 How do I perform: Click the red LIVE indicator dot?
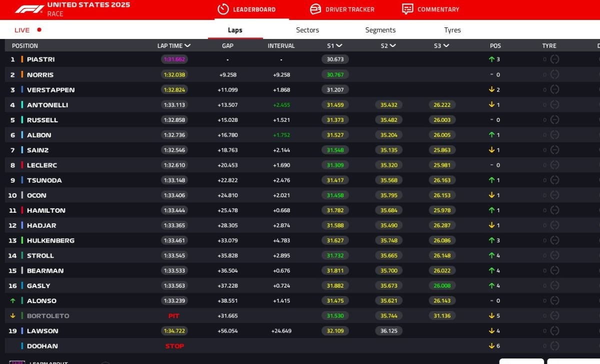39,30
